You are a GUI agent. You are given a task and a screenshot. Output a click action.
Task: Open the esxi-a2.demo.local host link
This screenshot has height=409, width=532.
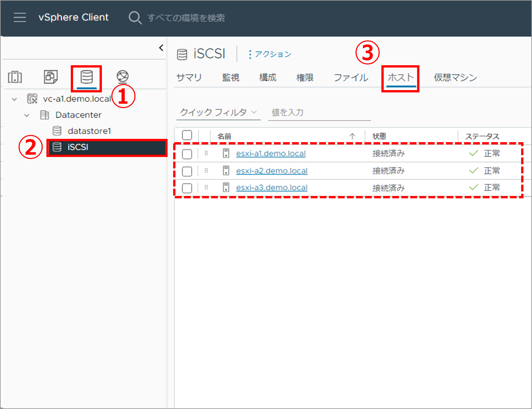[x=272, y=171]
